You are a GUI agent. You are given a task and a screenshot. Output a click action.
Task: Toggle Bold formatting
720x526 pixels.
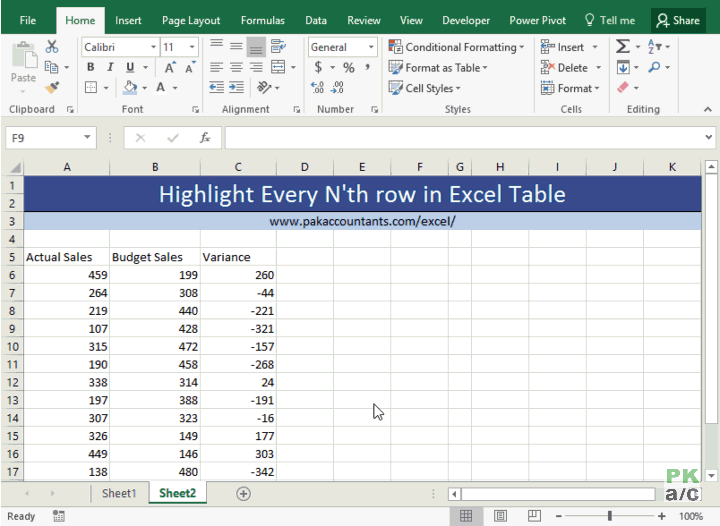tap(90, 67)
